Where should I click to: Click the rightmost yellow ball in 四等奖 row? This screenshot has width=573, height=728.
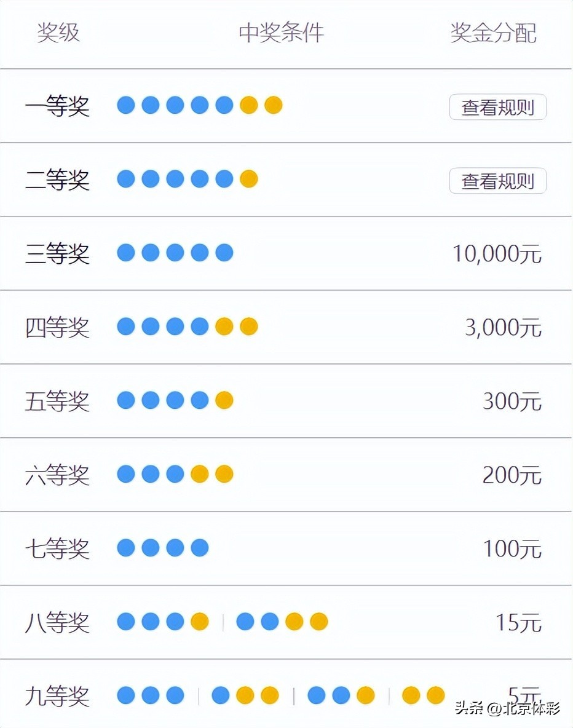tap(248, 326)
